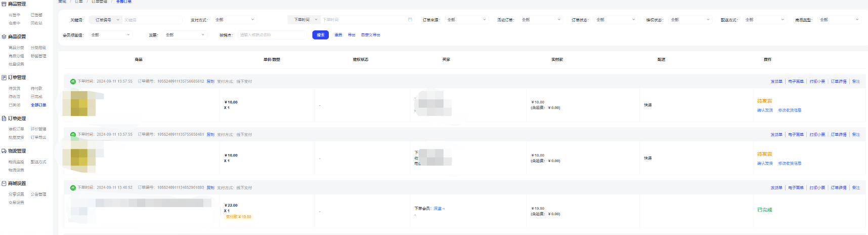Image resolution: width=868 pixels, height=235 pixels.
Task: Go to 待发货 in sidebar
Action: click(x=14, y=89)
